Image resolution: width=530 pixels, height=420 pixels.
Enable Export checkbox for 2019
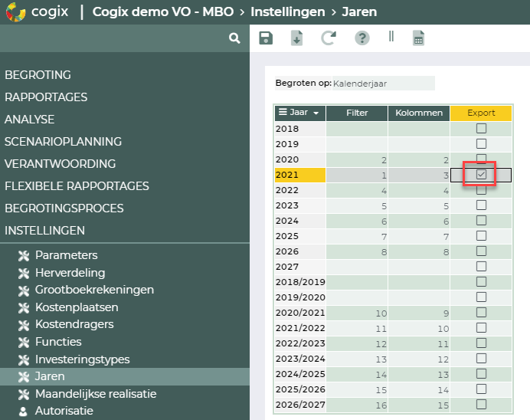click(481, 144)
